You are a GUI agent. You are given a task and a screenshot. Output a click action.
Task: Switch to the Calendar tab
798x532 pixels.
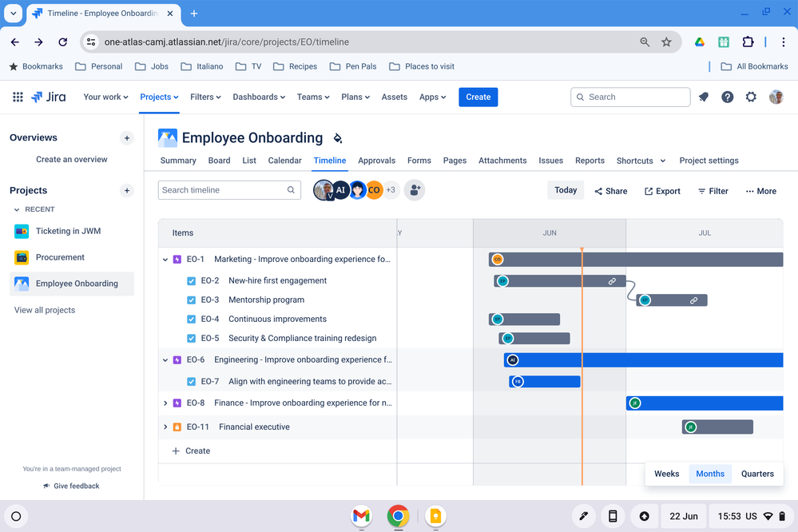tap(284, 161)
